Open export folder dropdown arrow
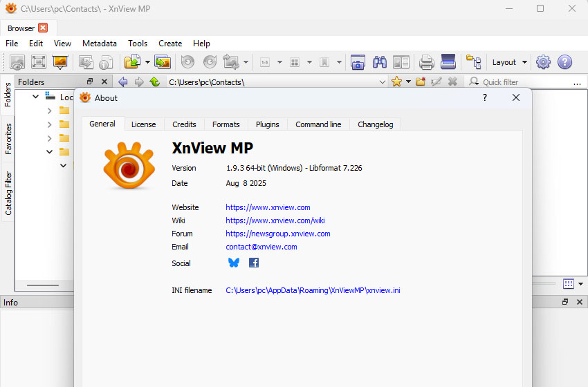Viewport: 588px width, 387px height. pyautogui.click(x=147, y=62)
